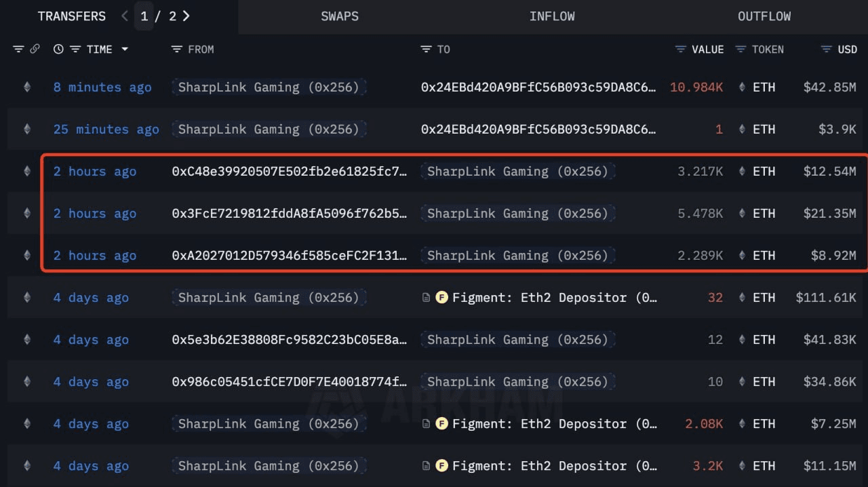Open the FROM column filter icon
868x487 pixels.
(177, 49)
